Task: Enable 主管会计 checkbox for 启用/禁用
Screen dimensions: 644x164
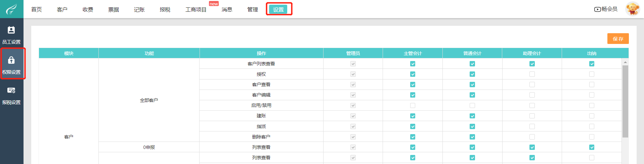Action: tap(413, 105)
